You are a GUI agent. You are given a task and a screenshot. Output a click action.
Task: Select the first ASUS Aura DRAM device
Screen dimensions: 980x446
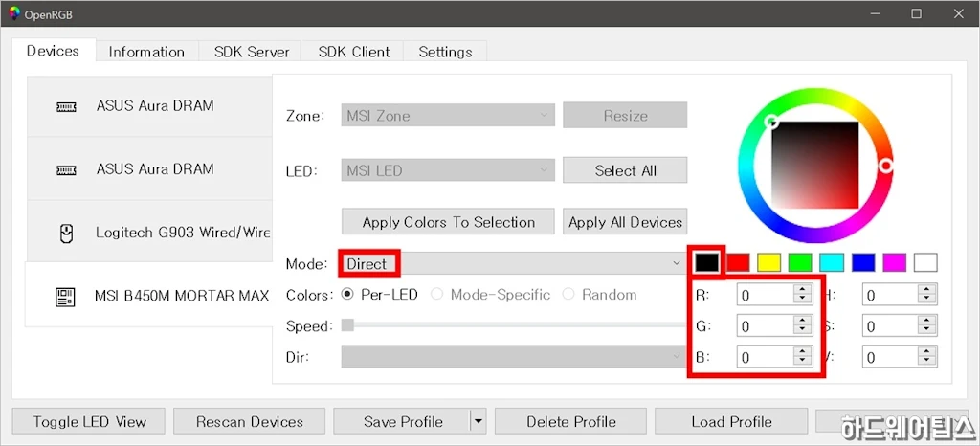[x=153, y=105]
